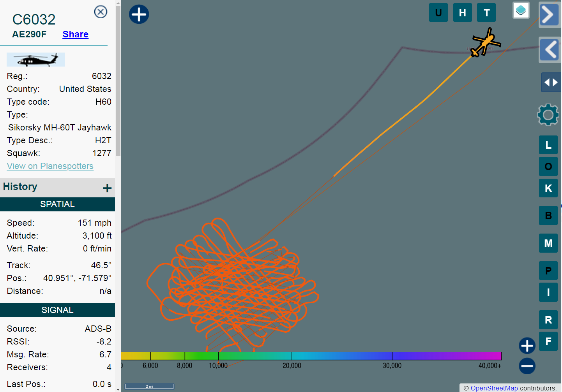Click the RSSI value -8.2

pos(104,341)
